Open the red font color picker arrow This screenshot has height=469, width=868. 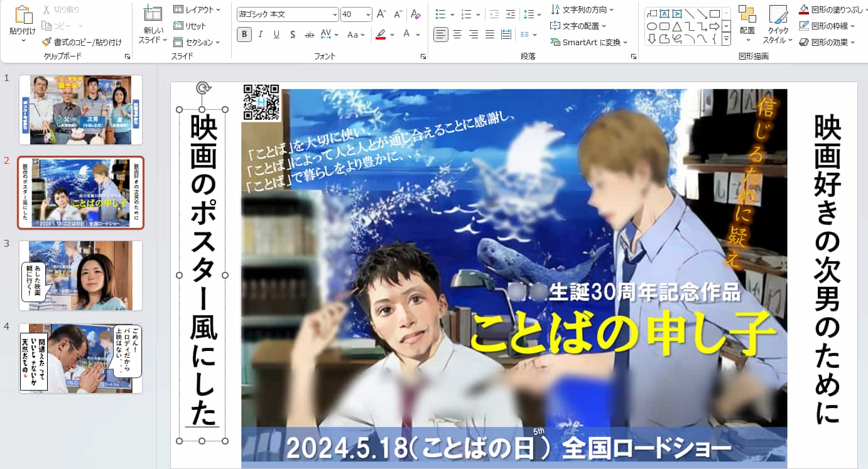click(x=392, y=35)
